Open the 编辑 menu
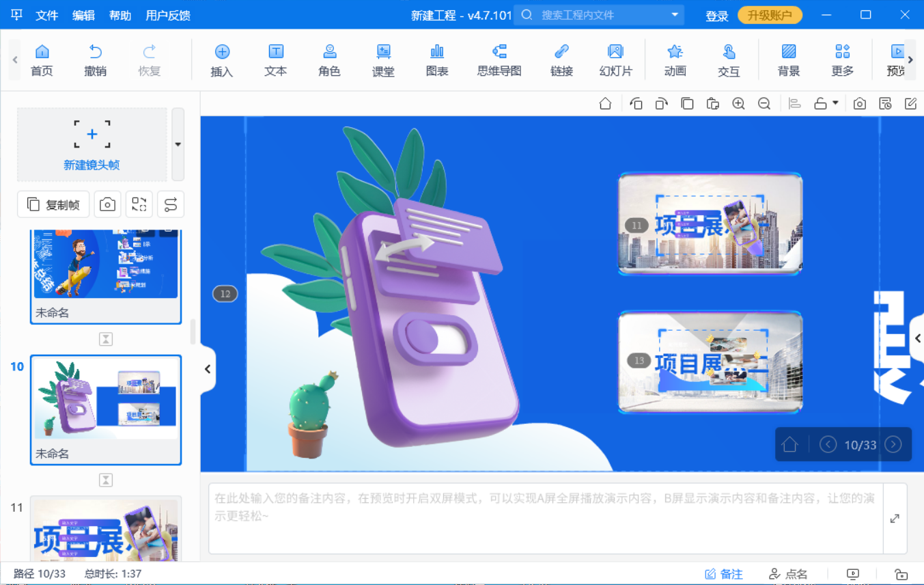Image resolution: width=924 pixels, height=585 pixels. 83,15
